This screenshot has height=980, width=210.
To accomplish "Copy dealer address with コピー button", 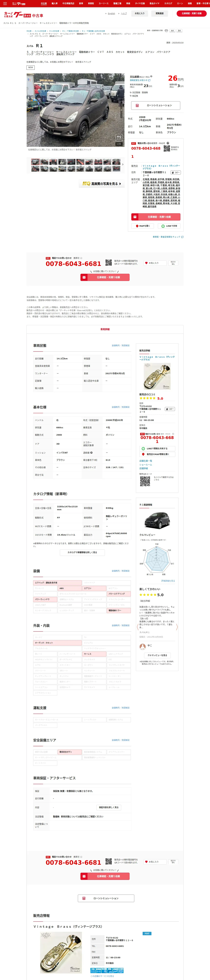I will 176,173.
